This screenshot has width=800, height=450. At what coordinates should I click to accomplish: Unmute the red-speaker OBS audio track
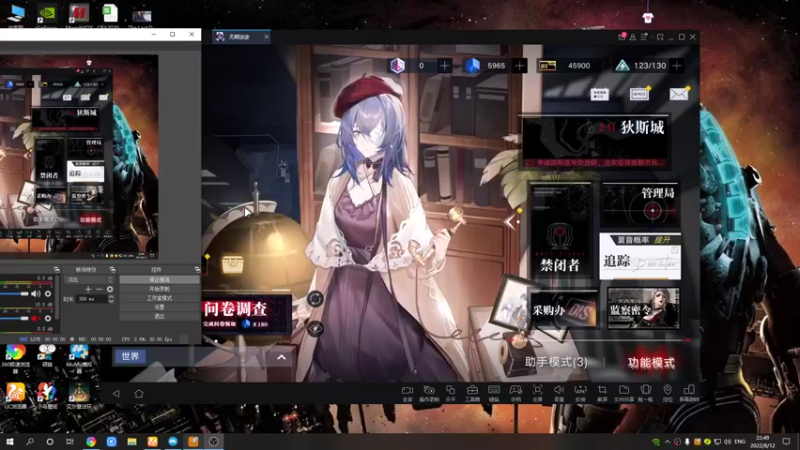(x=35, y=318)
